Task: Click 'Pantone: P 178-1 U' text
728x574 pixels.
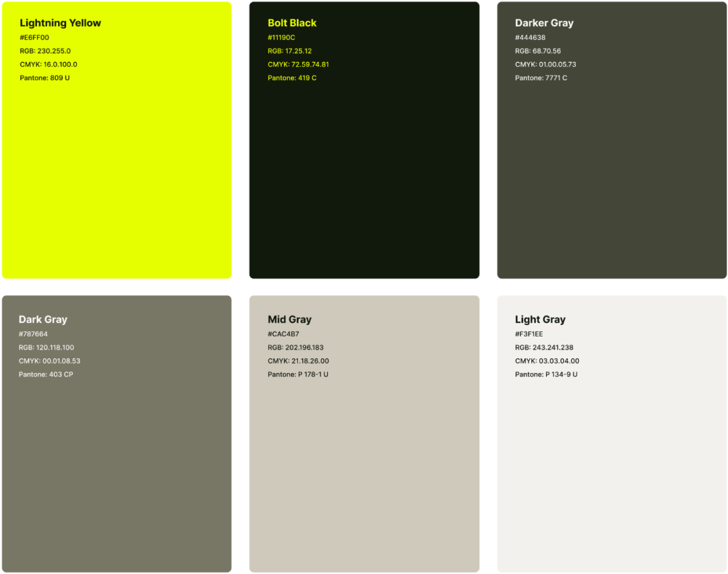Action: click(298, 374)
